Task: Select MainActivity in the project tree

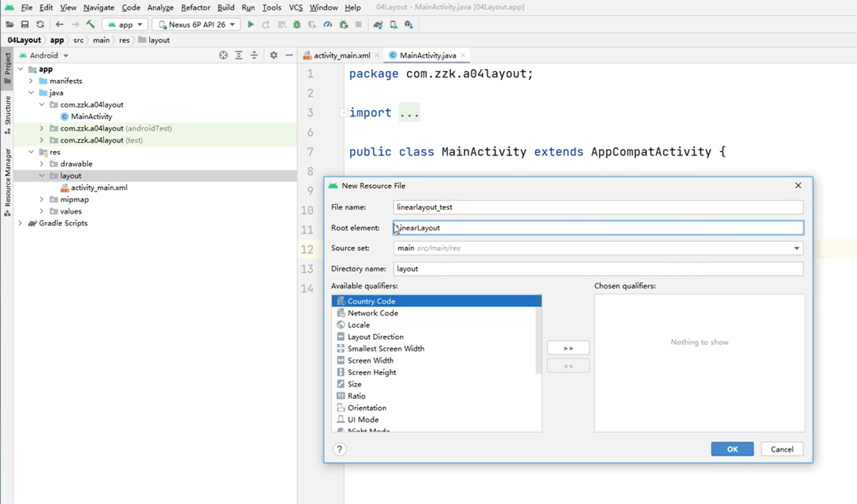Action: (91, 117)
